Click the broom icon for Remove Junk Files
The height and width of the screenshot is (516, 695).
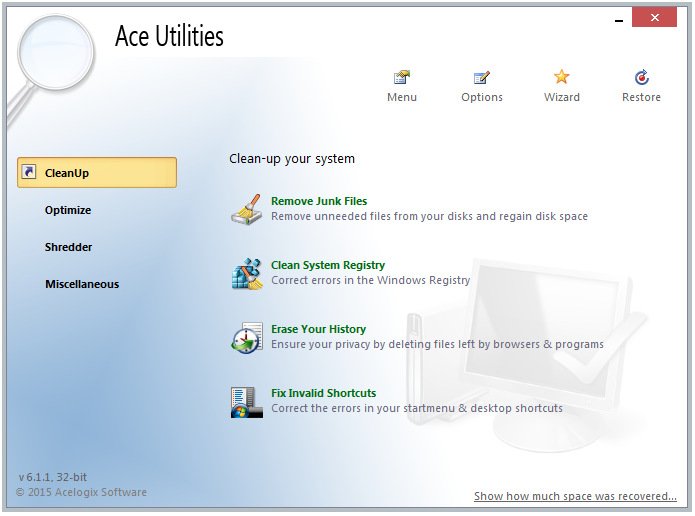(246, 209)
